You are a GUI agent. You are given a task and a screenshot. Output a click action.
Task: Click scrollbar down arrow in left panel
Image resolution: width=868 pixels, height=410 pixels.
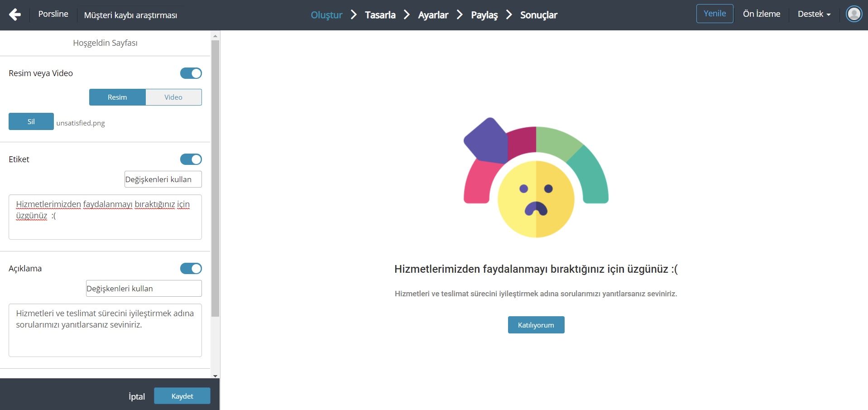click(x=215, y=376)
